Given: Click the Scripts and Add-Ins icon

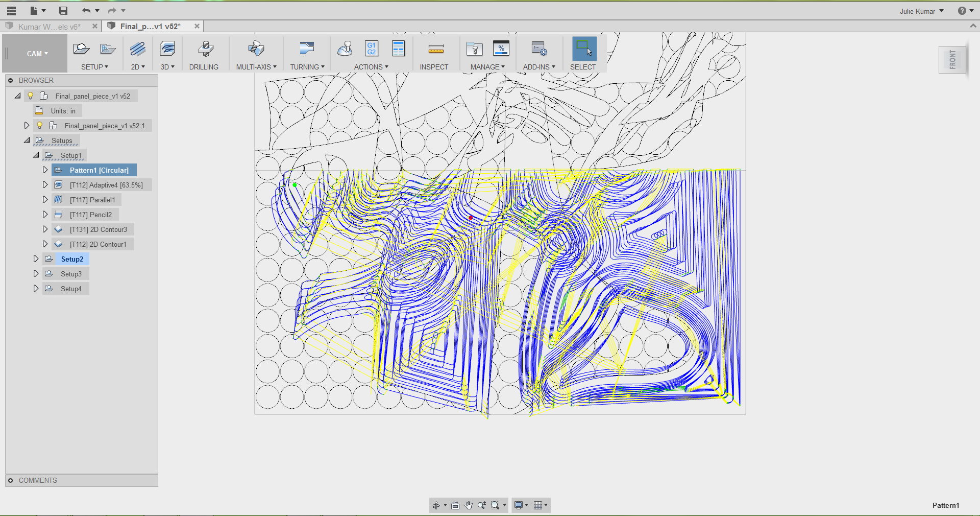Looking at the screenshot, I should coord(539,49).
